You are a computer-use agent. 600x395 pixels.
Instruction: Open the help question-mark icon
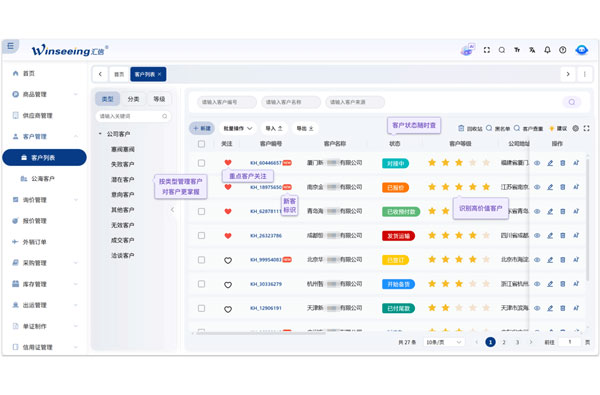click(562, 50)
